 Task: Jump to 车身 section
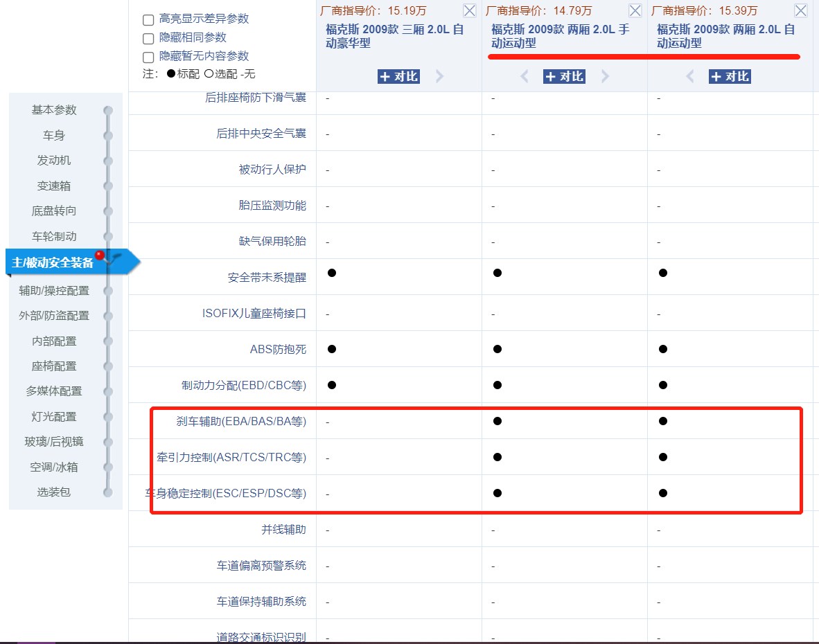[54, 135]
